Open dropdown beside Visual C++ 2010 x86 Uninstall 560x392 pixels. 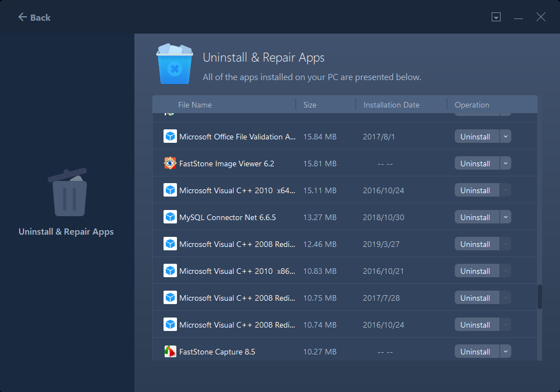(x=505, y=271)
